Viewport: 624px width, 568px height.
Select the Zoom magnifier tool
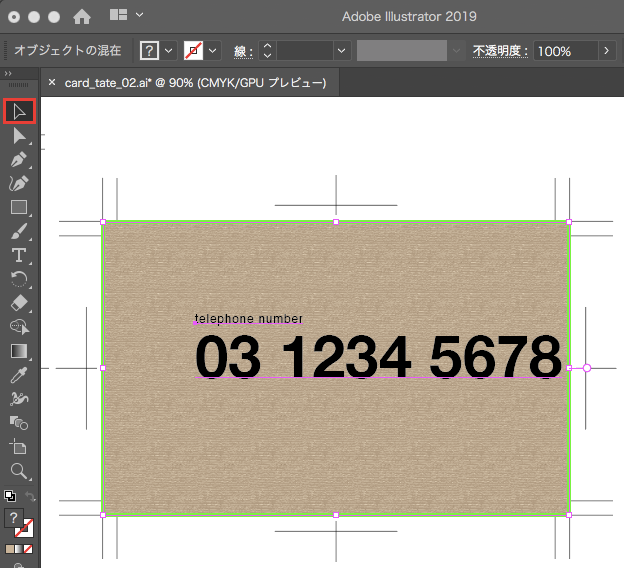point(19,470)
